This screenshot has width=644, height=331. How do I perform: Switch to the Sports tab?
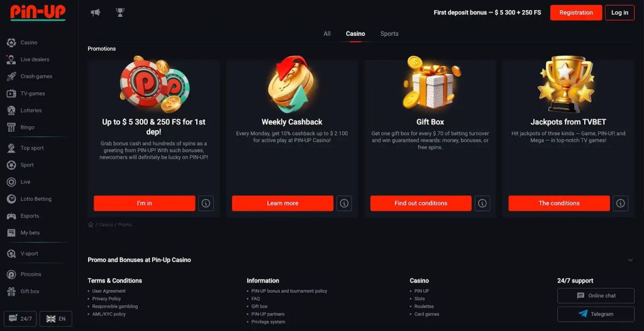tap(389, 34)
